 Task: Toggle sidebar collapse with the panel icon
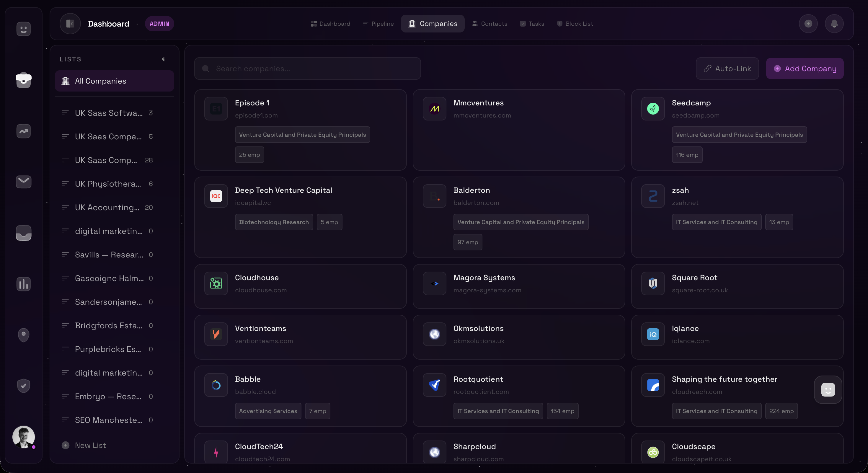(70, 24)
